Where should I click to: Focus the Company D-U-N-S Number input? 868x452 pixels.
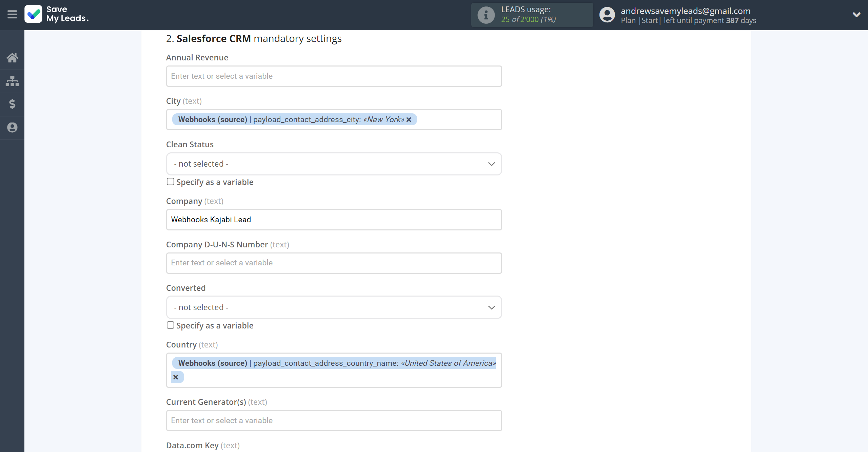click(334, 263)
